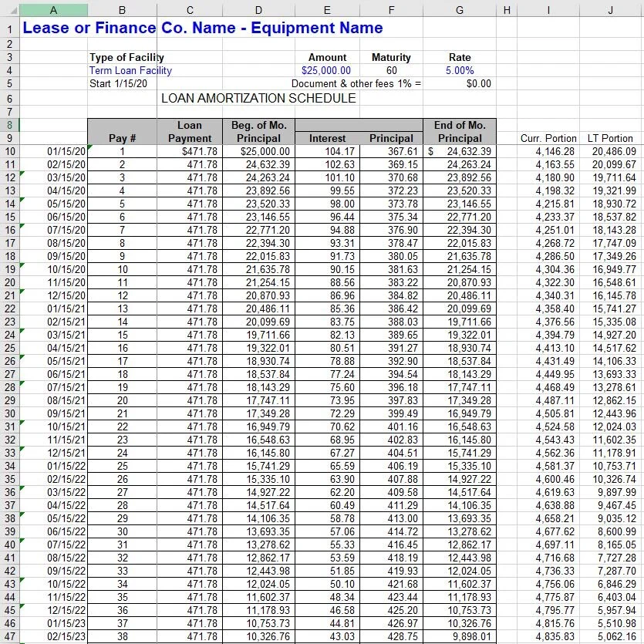Click 'Start 1/15/20' cell
644x644 pixels.
pos(118,83)
